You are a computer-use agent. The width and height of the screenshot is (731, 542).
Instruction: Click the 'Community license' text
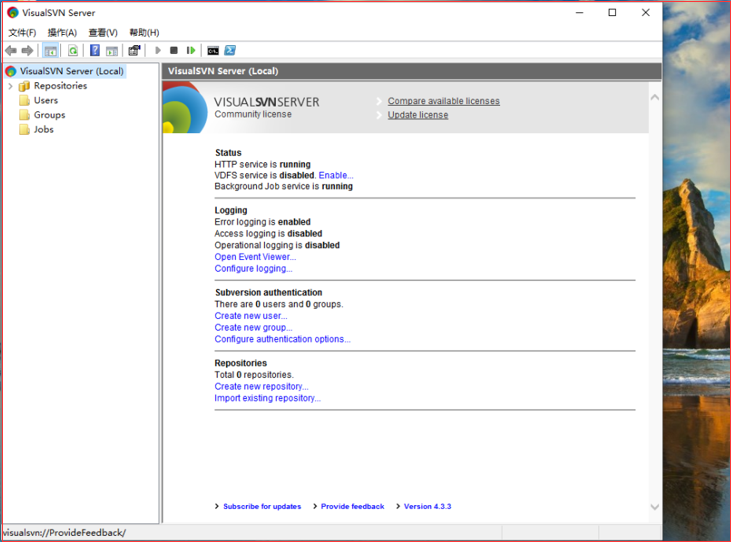coord(253,115)
